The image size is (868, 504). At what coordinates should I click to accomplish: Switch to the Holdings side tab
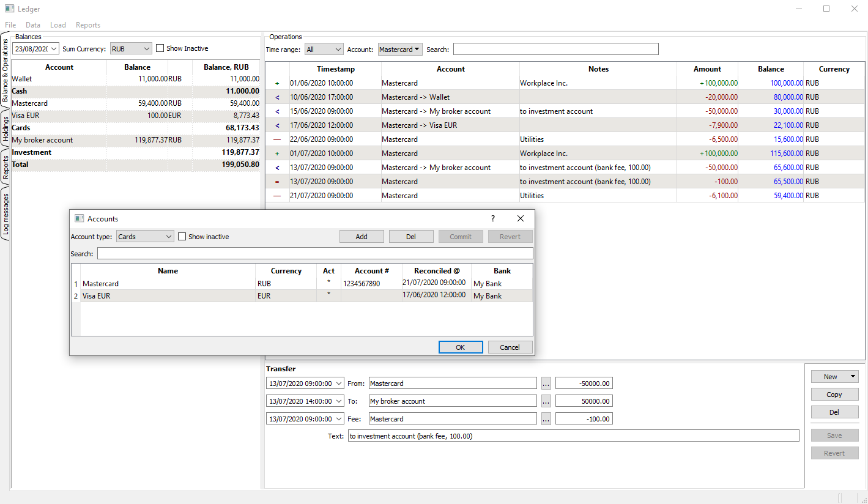pos(6,128)
